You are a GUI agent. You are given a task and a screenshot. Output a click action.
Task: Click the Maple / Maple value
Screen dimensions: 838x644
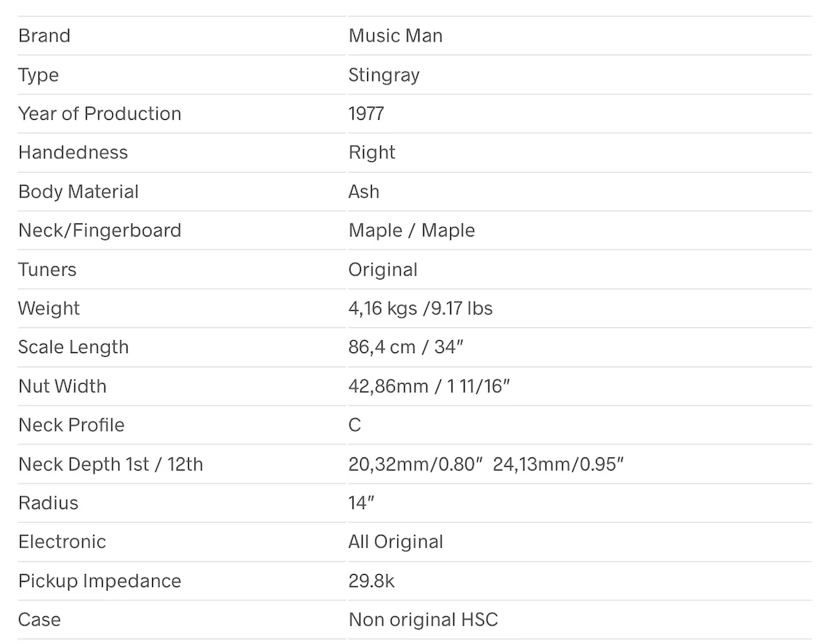pos(412,230)
